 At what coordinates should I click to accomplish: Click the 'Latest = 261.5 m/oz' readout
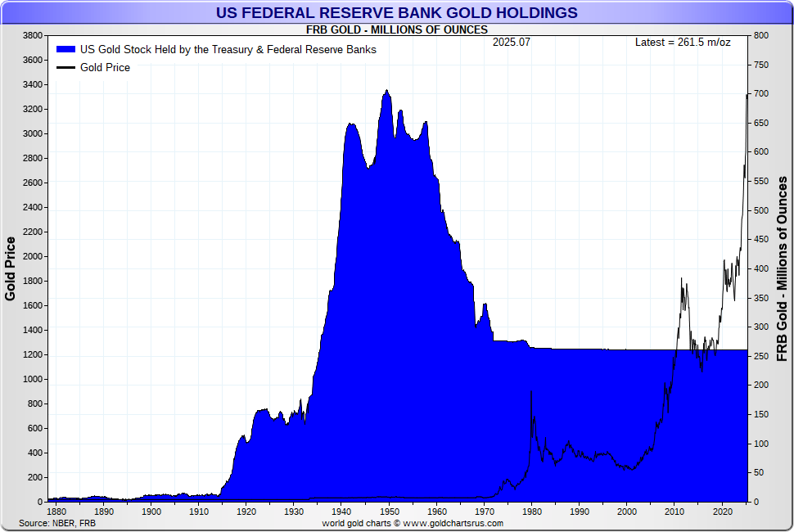[x=683, y=42]
